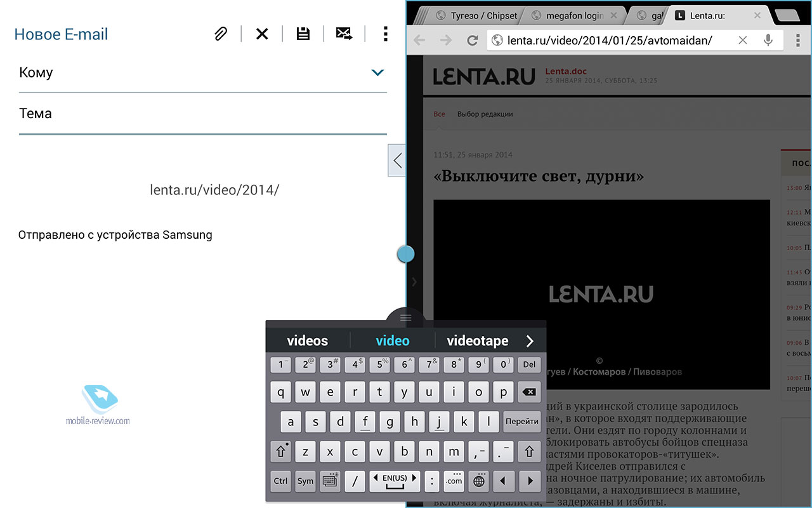The image size is (812, 508).
Task: Tap the Ctrl key
Action: click(x=280, y=481)
